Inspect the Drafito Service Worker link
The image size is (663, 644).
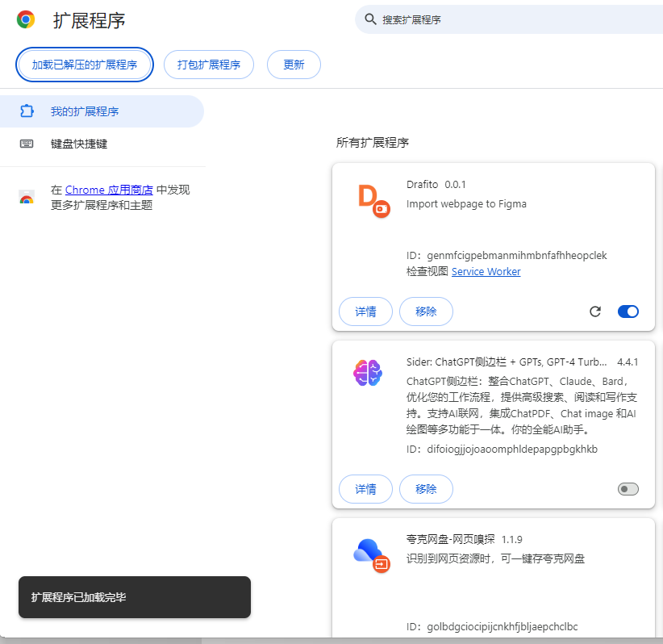pyautogui.click(x=486, y=272)
